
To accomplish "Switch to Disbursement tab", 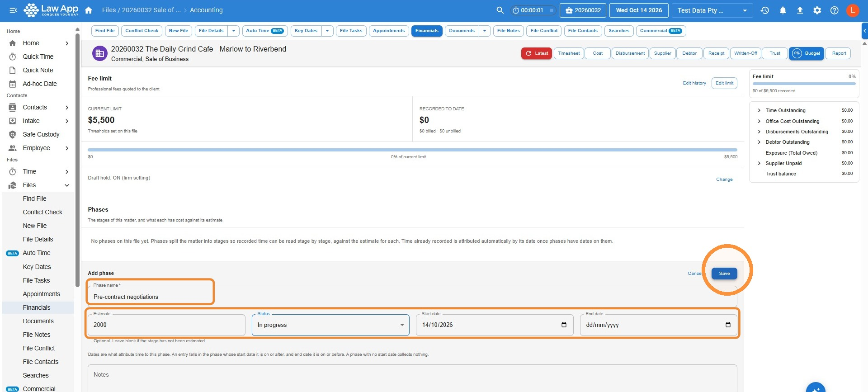I will click(630, 53).
